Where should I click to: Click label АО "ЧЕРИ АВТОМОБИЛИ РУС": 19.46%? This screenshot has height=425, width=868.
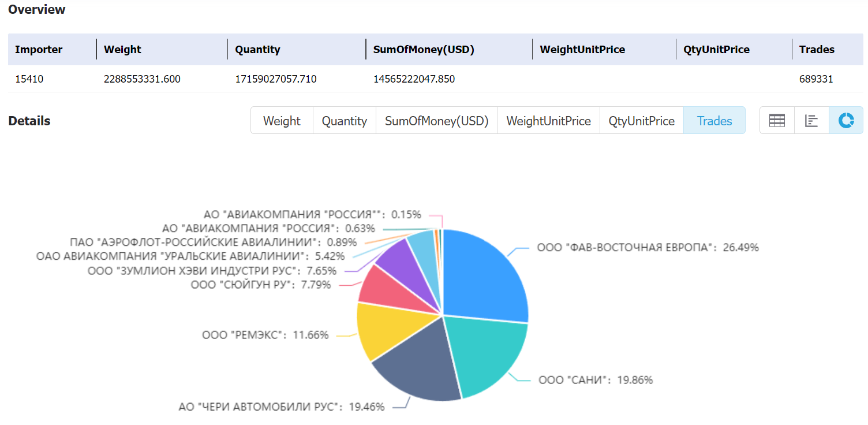pos(282,407)
